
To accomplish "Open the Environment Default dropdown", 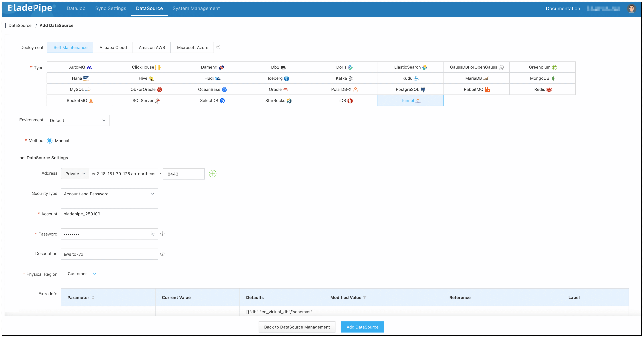I will (78, 120).
